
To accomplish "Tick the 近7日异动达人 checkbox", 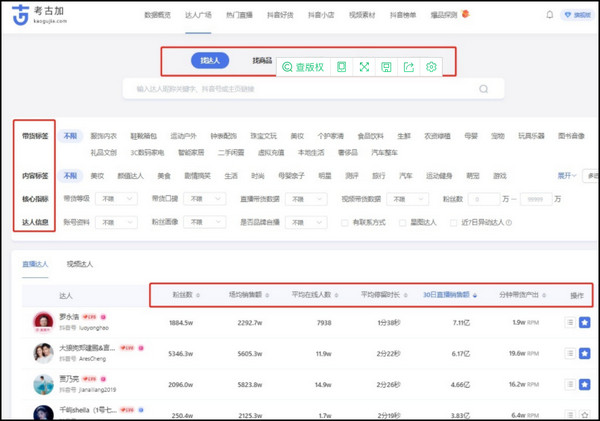I will (x=458, y=222).
